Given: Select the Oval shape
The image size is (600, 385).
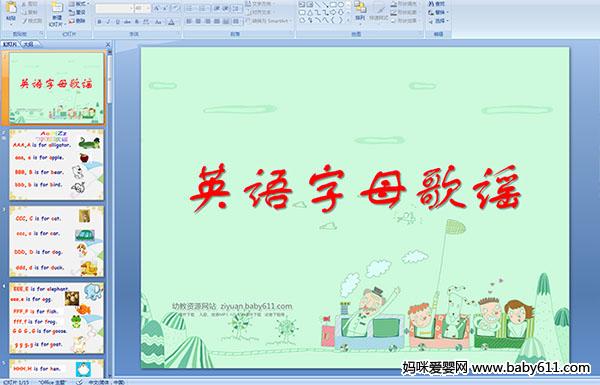Looking at the screenshot, I should point(341,4).
